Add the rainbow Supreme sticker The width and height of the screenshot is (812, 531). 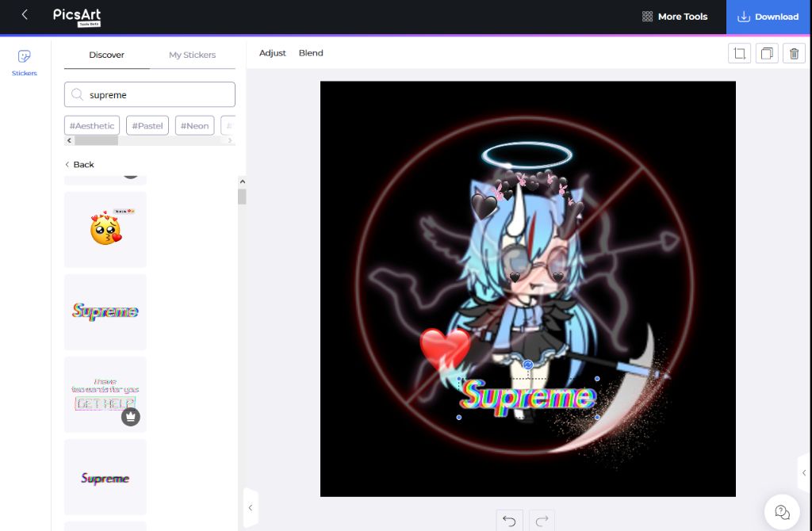pos(105,312)
